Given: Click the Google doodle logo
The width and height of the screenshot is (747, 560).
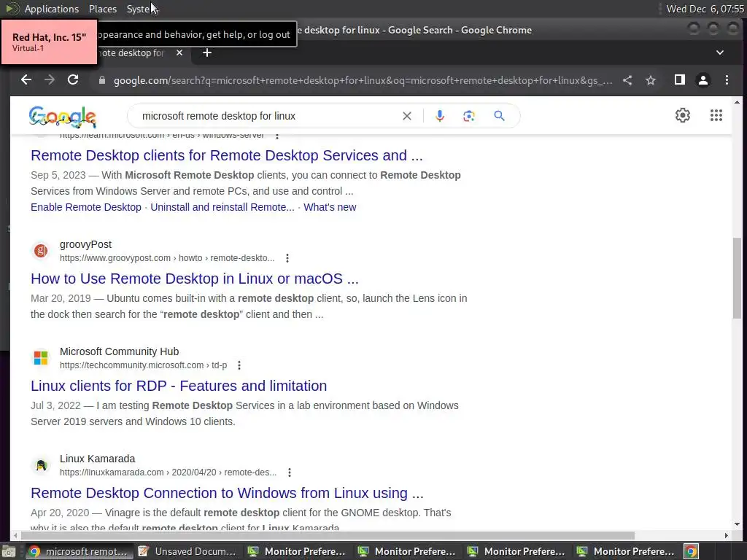Looking at the screenshot, I should pos(63,117).
